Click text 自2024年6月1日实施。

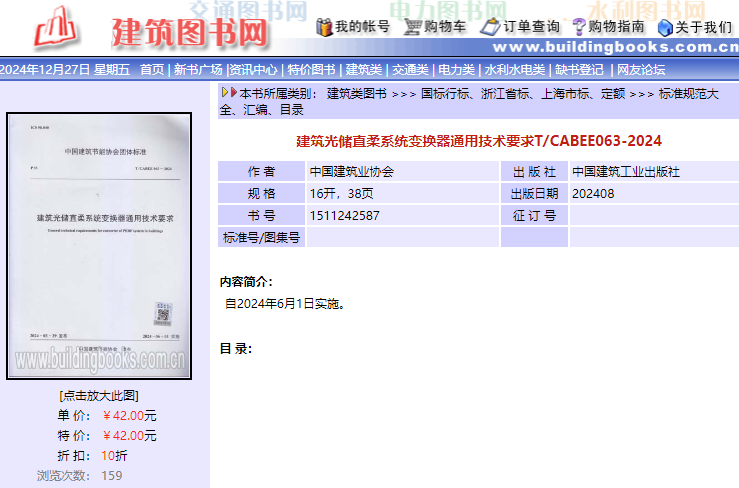click(x=286, y=304)
